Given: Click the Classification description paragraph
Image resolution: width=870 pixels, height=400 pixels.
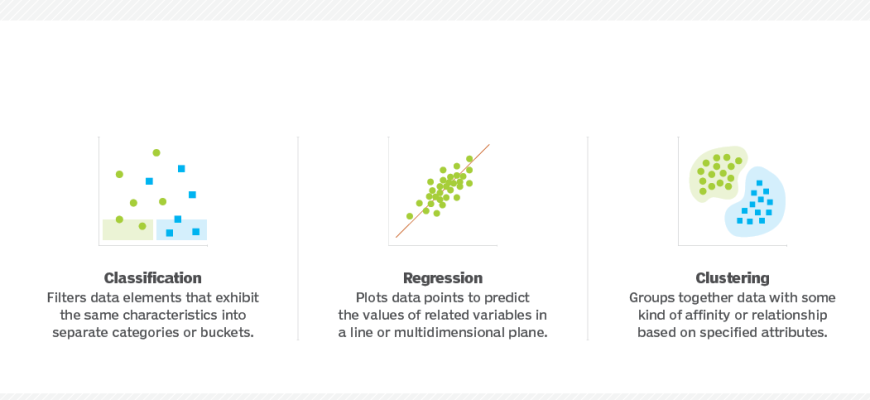Looking at the screenshot, I should (x=153, y=314).
